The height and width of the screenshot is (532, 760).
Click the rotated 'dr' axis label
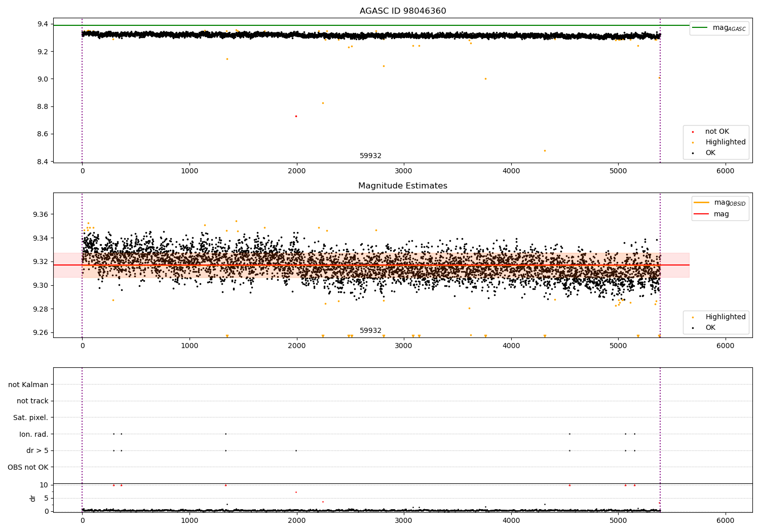click(x=33, y=498)
